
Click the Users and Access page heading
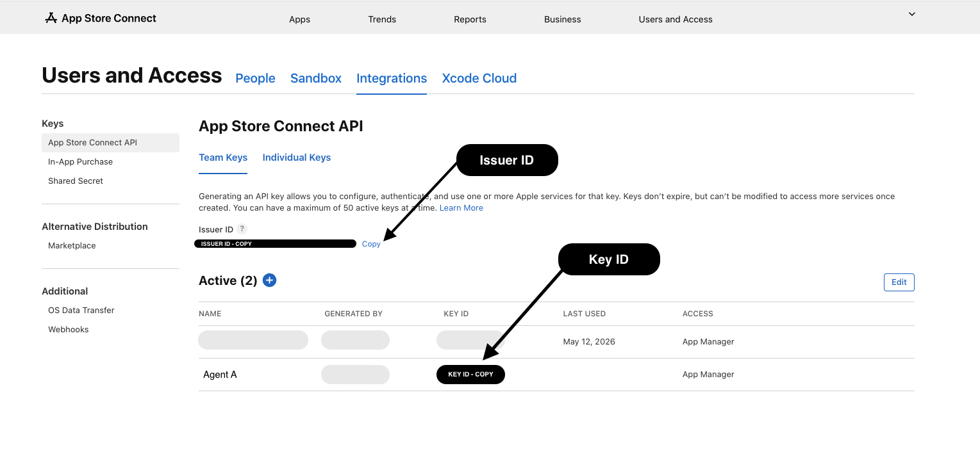click(x=132, y=76)
